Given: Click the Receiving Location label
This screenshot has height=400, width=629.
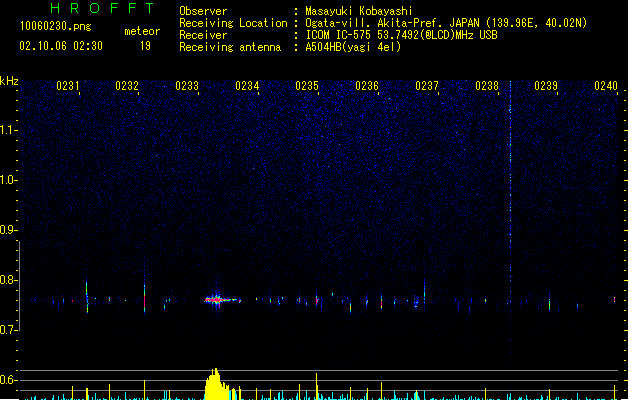Looking at the screenshot, I should [x=233, y=23].
